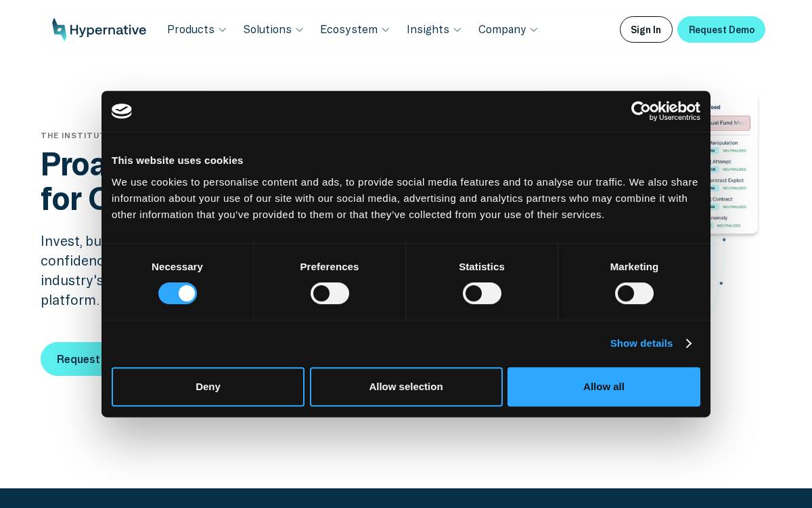Viewport: 812px width, 508px height.
Task: Open the Ecosystem menu
Action: click(x=355, y=30)
